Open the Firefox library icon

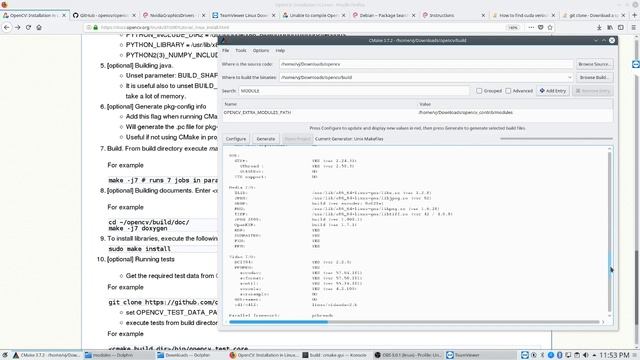(x=610, y=27)
